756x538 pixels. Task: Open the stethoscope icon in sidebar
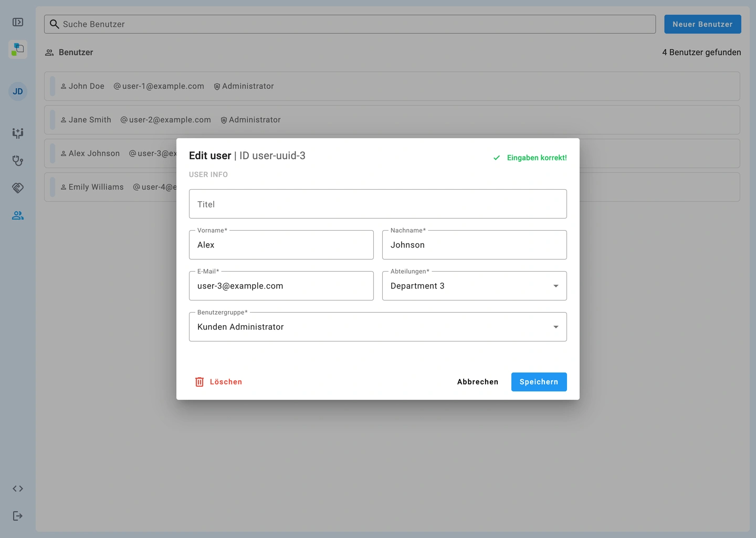coord(18,161)
